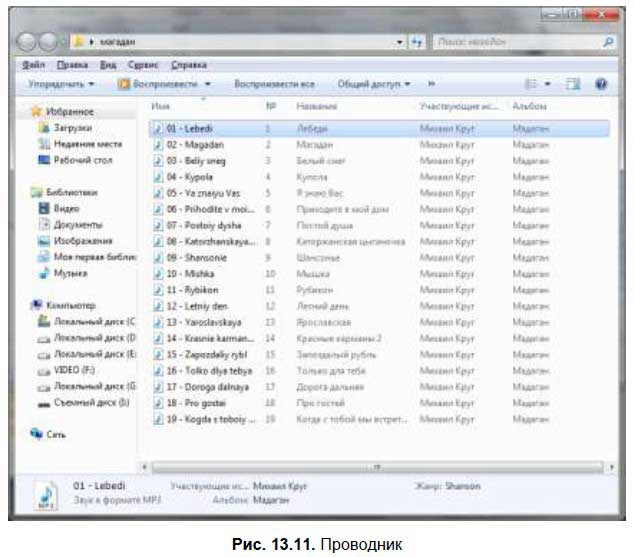Click the folder icon in the address bar
The width and height of the screenshot is (634, 557).
click(79, 41)
